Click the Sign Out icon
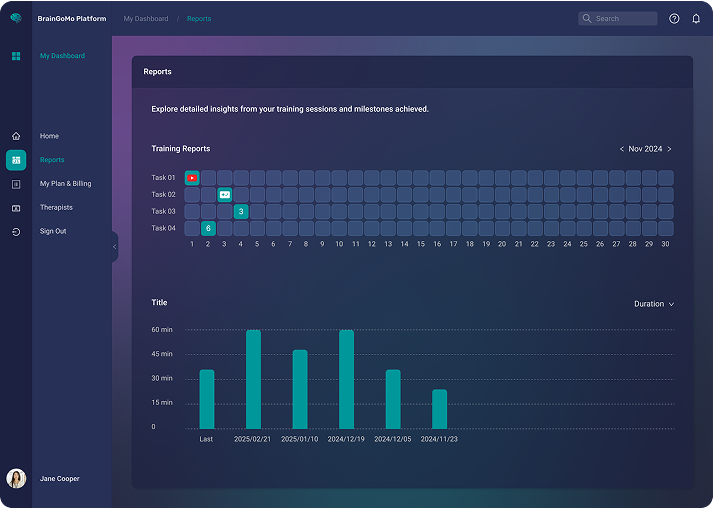This screenshot has height=508, width=713. point(16,232)
